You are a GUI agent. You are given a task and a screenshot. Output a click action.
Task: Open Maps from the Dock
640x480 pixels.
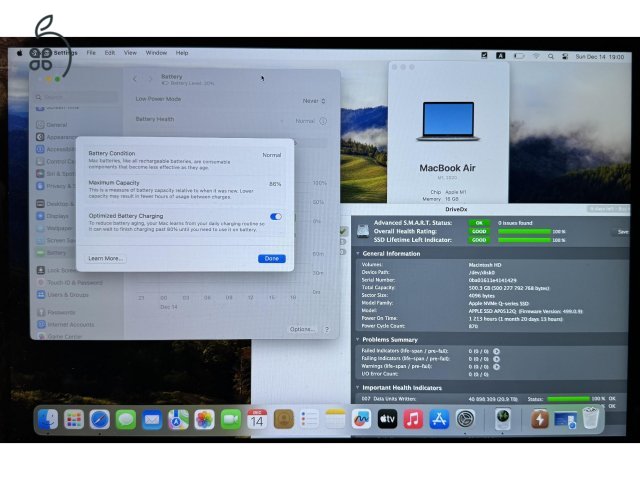[x=178, y=419]
